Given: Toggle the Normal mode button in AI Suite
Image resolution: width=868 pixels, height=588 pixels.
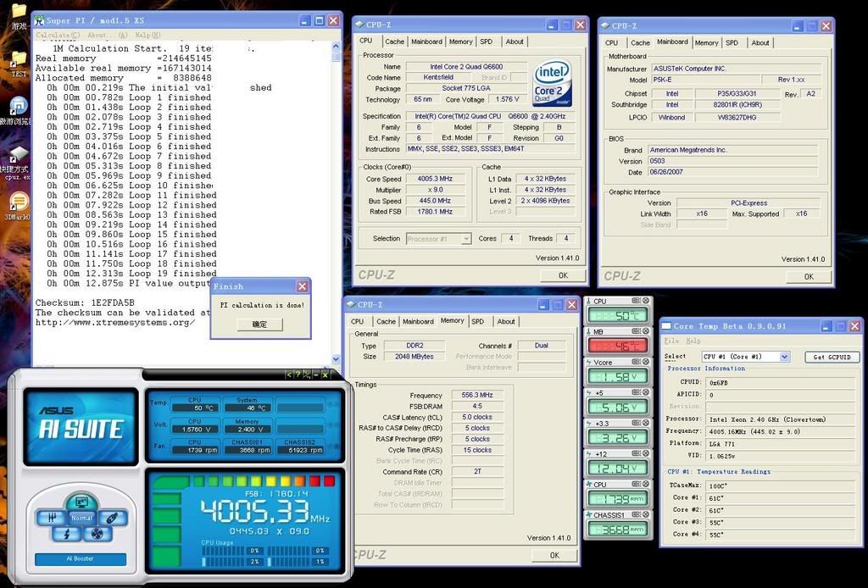Looking at the screenshot, I should (81, 518).
